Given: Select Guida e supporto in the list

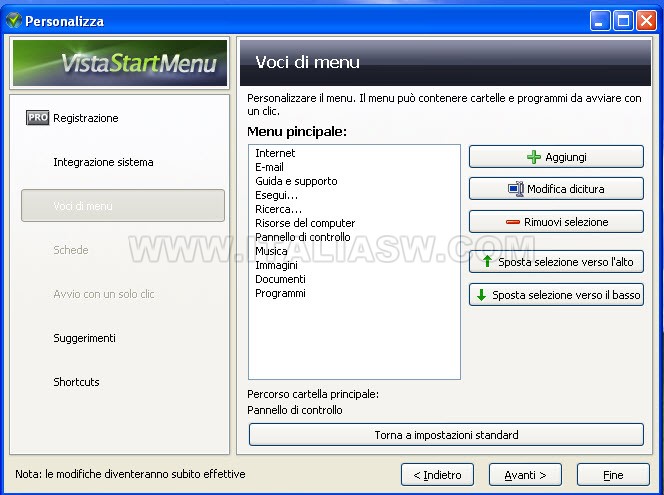Looking at the screenshot, I should point(296,181).
